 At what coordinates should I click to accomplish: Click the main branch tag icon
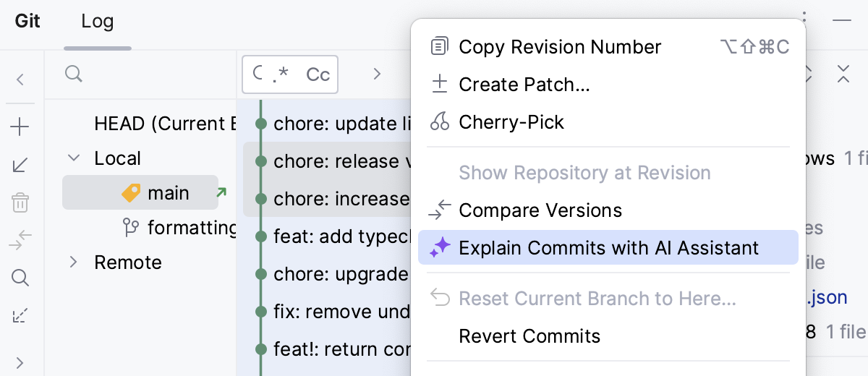click(131, 193)
